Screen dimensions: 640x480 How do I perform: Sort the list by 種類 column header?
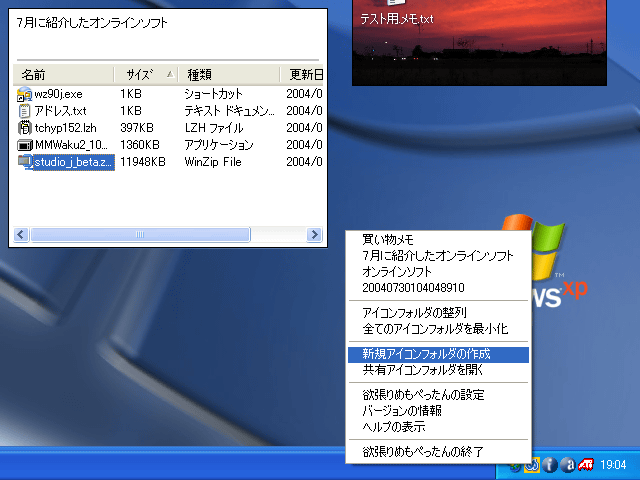pyautogui.click(x=229, y=75)
